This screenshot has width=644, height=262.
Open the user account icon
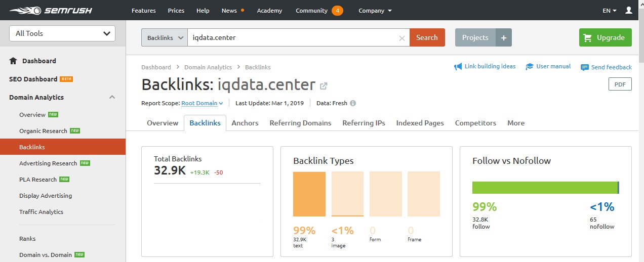tap(629, 10)
